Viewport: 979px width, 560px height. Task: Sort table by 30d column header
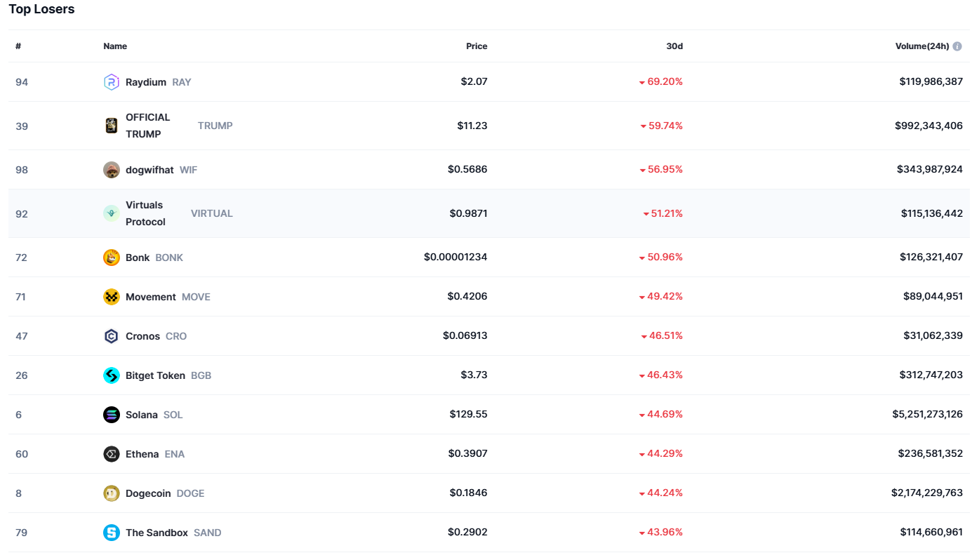(x=674, y=46)
